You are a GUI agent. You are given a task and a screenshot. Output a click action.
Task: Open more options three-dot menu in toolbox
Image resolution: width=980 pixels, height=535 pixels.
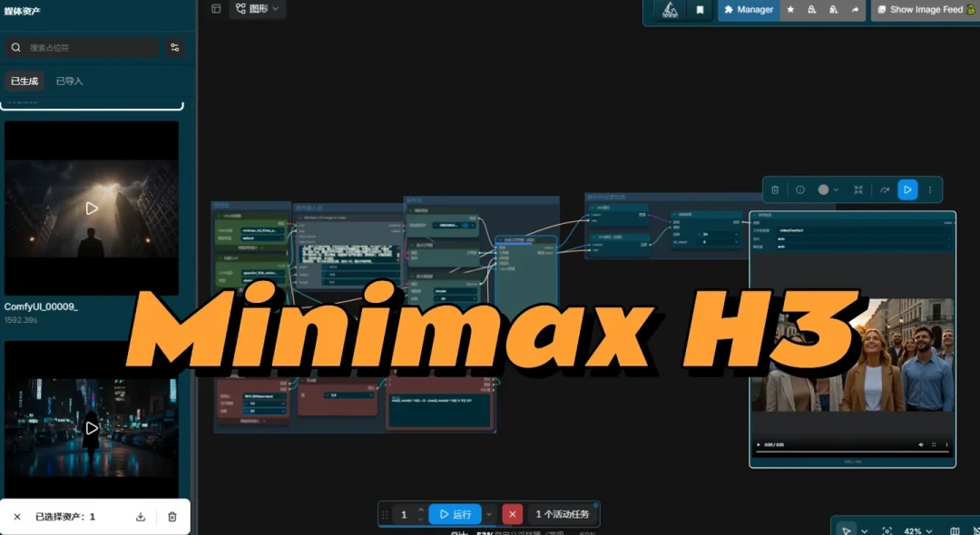[x=930, y=190]
